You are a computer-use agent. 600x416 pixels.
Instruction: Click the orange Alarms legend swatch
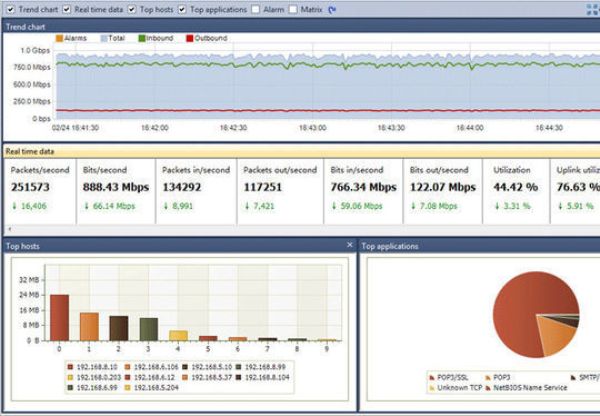[59, 38]
